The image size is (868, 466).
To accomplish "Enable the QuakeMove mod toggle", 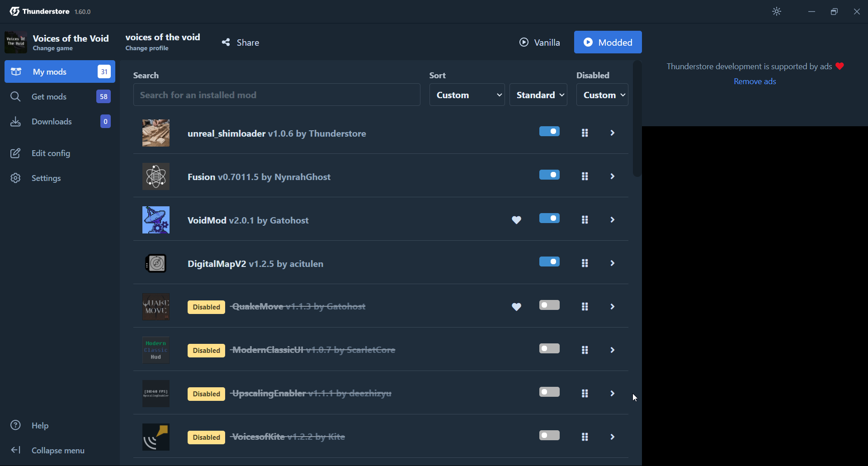I will pos(550,305).
